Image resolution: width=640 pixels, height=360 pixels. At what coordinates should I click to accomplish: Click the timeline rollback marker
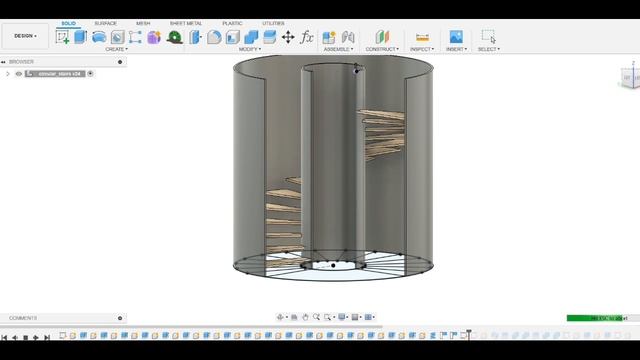(x=469, y=335)
